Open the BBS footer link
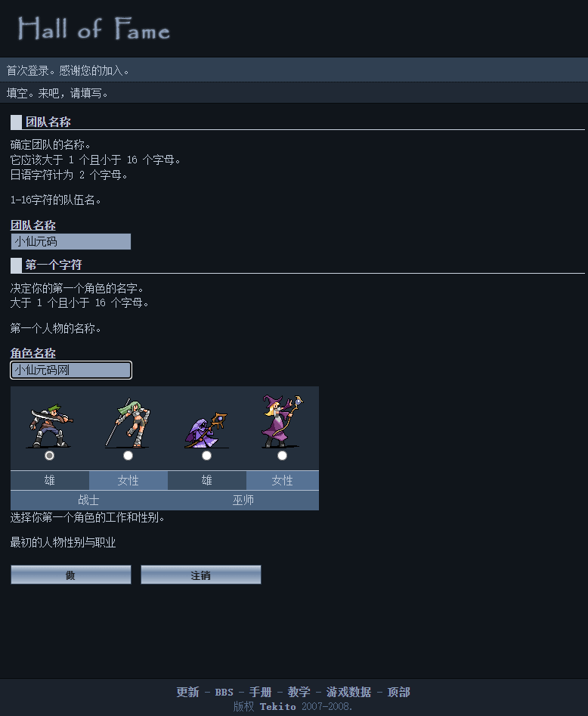Image resolution: width=588 pixels, height=716 pixels. click(x=224, y=693)
